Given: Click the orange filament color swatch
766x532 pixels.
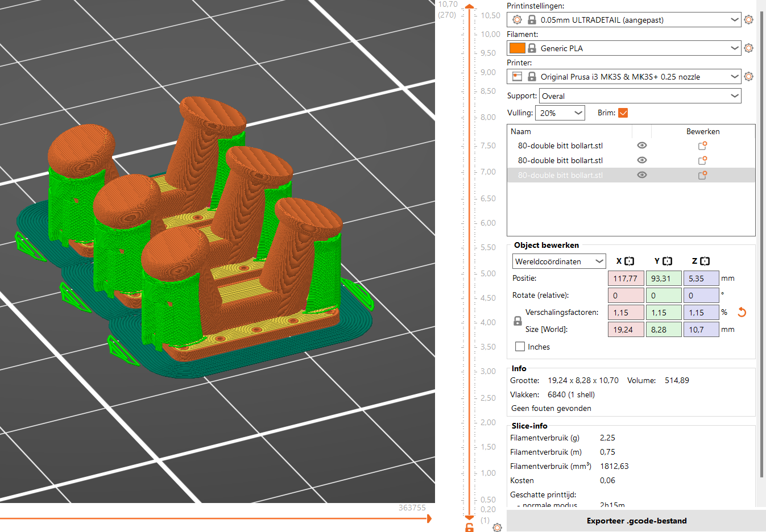Looking at the screenshot, I should click(x=517, y=48).
